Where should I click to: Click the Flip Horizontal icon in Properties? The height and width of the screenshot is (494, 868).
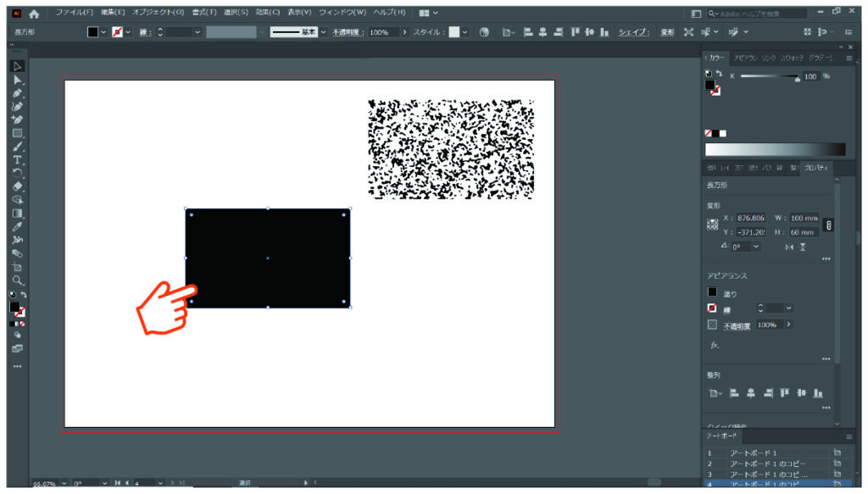789,247
